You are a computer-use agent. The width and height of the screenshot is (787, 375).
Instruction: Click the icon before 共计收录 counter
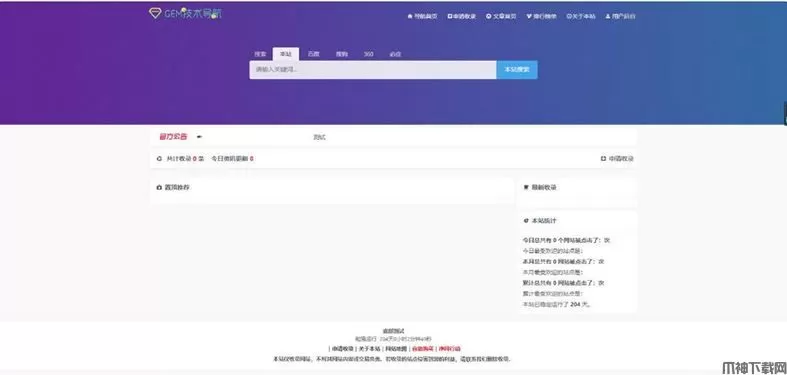click(160, 159)
